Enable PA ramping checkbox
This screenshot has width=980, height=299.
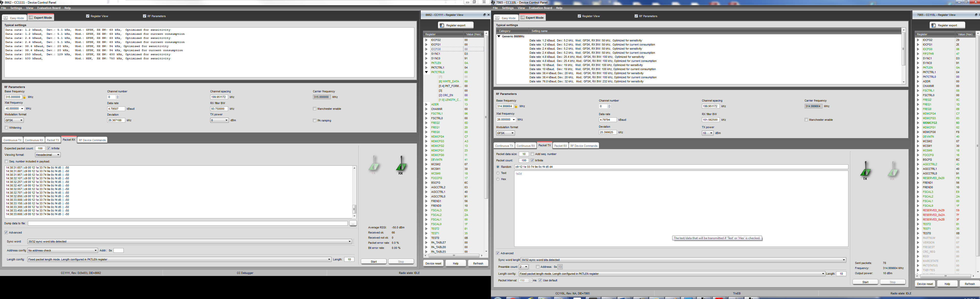(x=315, y=120)
